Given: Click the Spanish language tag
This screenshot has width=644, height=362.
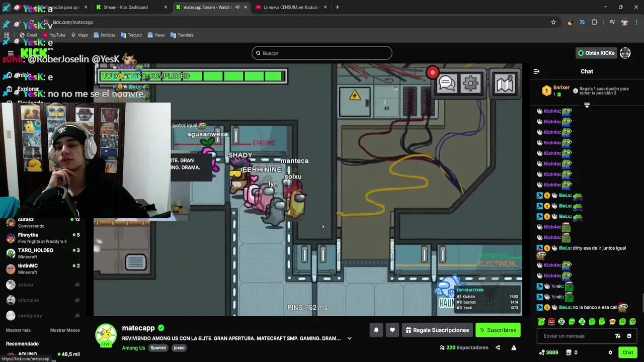Looking at the screenshot, I should (x=158, y=348).
